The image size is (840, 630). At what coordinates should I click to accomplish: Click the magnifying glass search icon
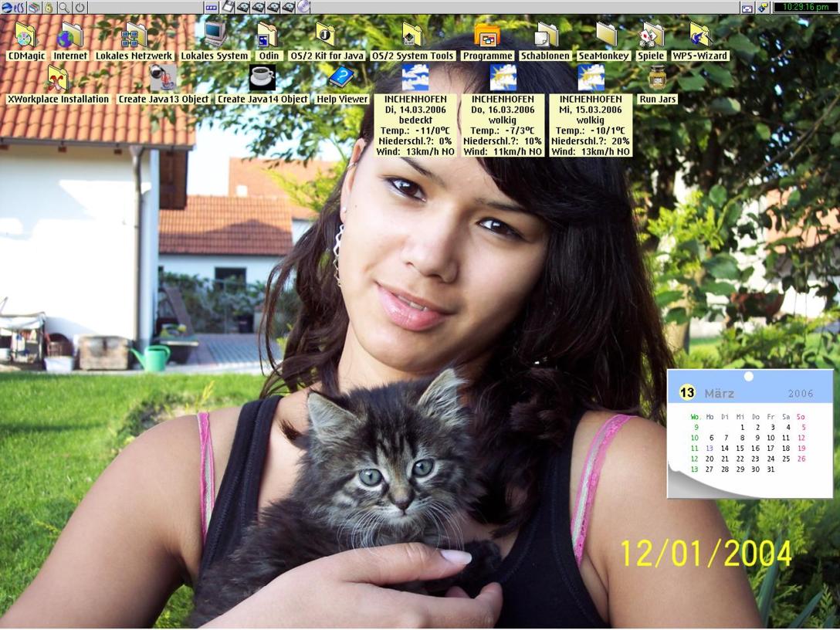pos(63,7)
